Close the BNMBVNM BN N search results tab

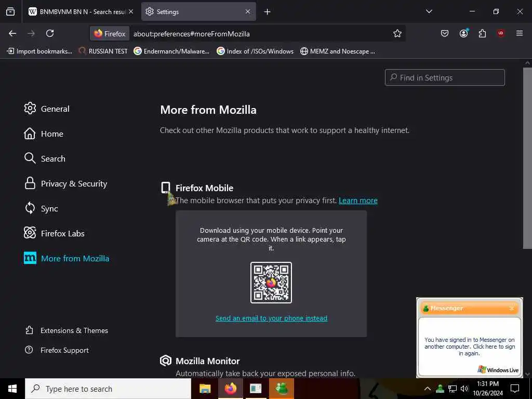click(x=131, y=11)
